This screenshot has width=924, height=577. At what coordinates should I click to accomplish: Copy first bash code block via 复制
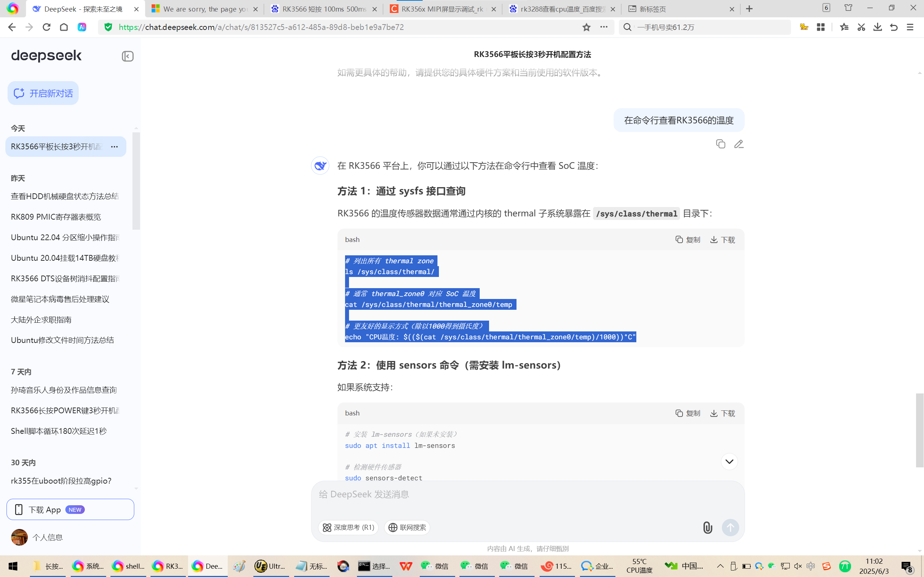pos(688,240)
